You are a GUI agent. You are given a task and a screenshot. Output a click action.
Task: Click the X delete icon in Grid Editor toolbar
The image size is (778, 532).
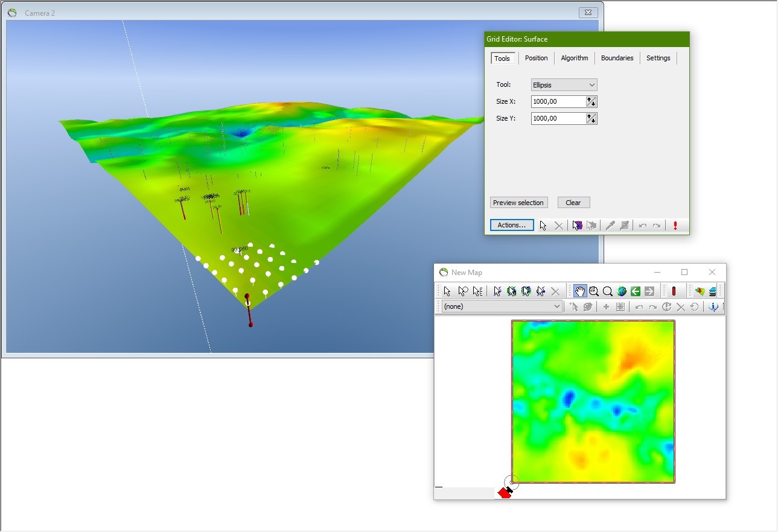559,225
